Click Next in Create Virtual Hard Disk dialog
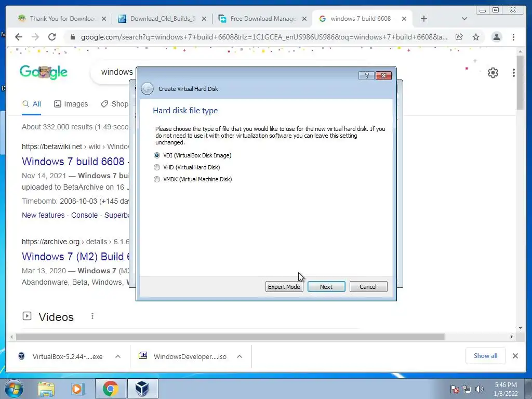The height and width of the screenshot is (399, 532). pyautogui.click(x=326, y=287)
